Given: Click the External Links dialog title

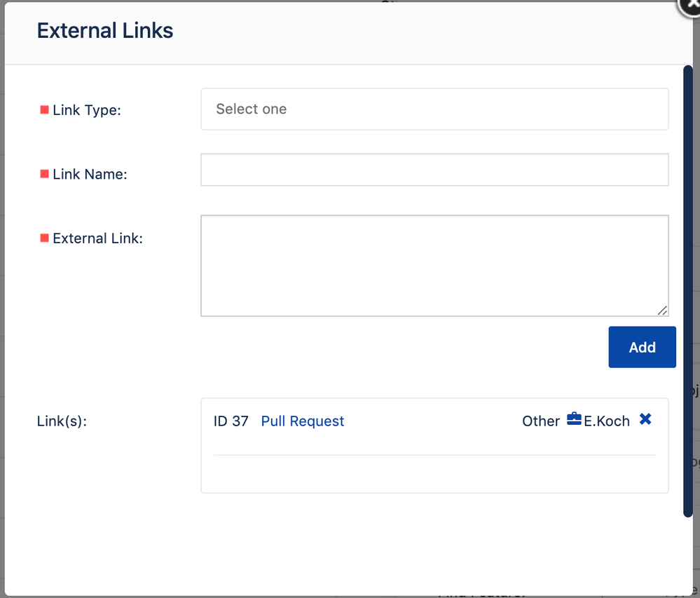Looking at the screenshot, I should (105, 31).
